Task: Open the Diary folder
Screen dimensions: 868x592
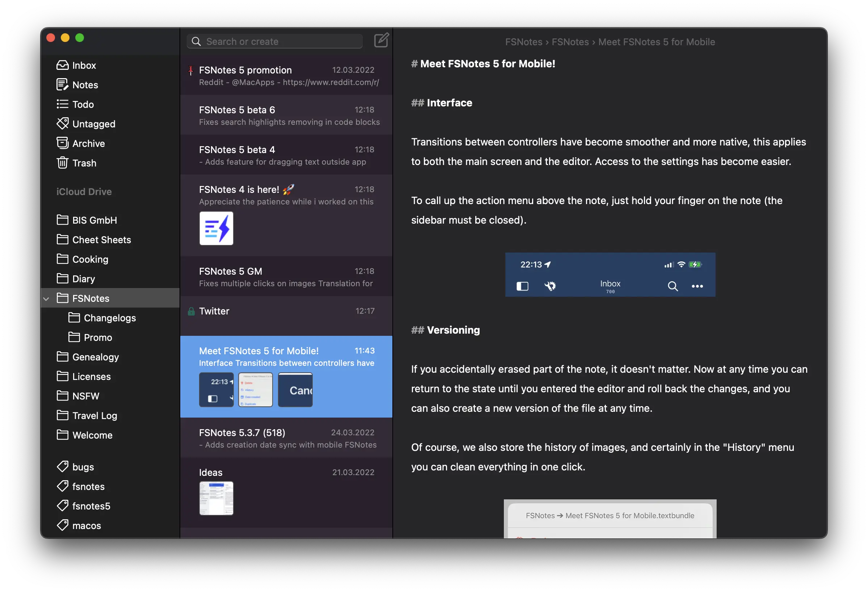Action: pos(110,279)
